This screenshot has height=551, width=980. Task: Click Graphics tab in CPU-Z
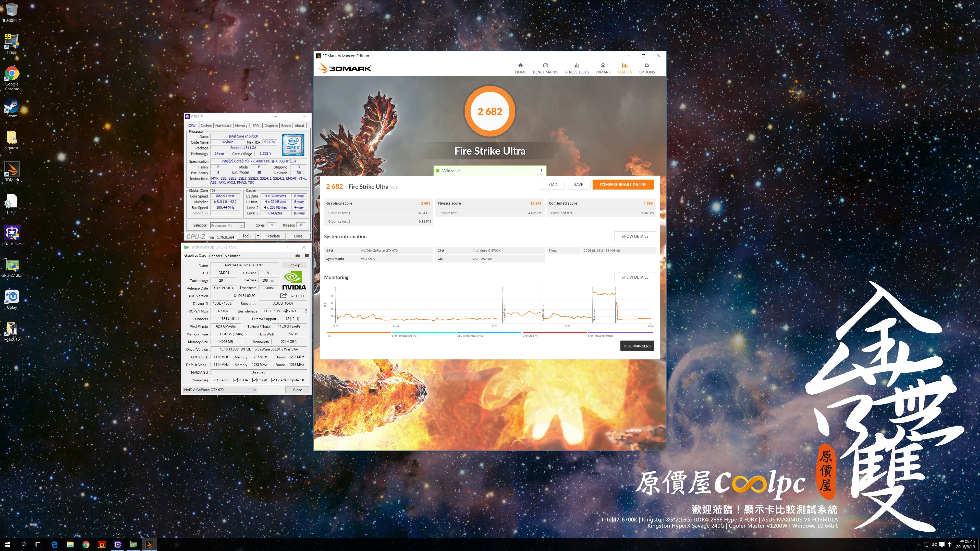(271, 126)
